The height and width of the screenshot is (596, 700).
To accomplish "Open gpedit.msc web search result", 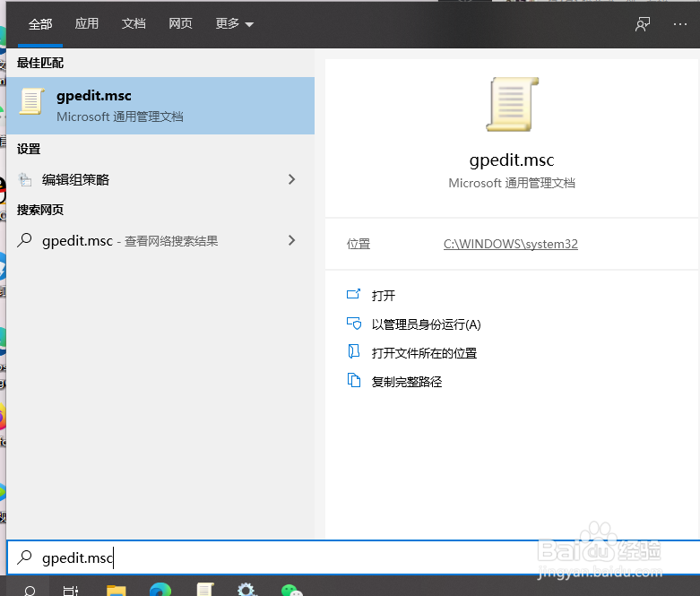I will pos(160,240).
